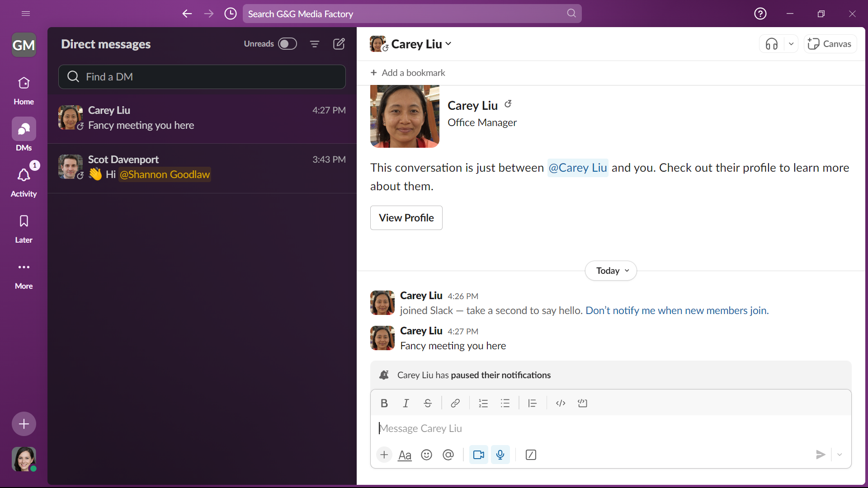This screenshot has width=868, height=488.
Task: Open Activity notifications
Action: click(24, 180)
